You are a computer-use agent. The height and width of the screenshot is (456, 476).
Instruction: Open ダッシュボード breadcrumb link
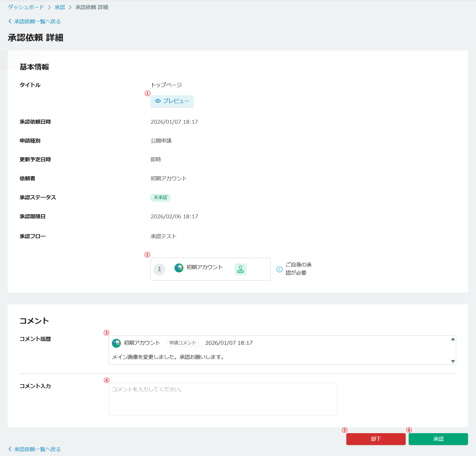26,7
